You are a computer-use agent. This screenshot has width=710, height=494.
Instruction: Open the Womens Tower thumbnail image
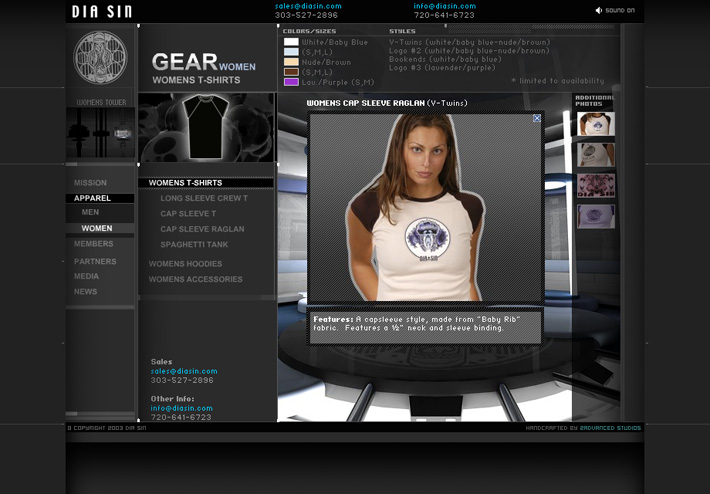pos(100,133)
